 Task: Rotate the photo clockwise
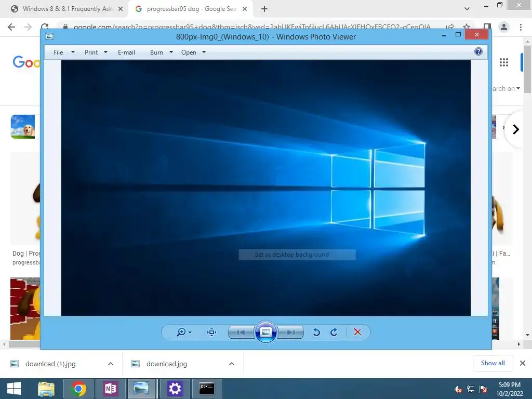tap(334, 332)
